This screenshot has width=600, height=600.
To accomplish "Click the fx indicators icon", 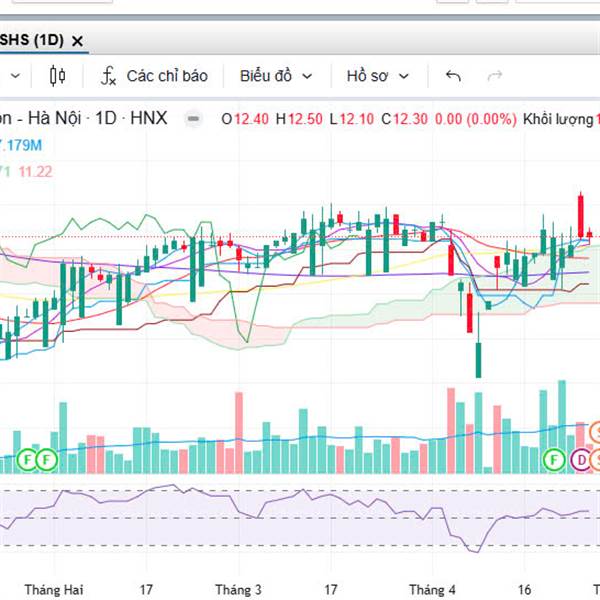I will coord(108,76).
